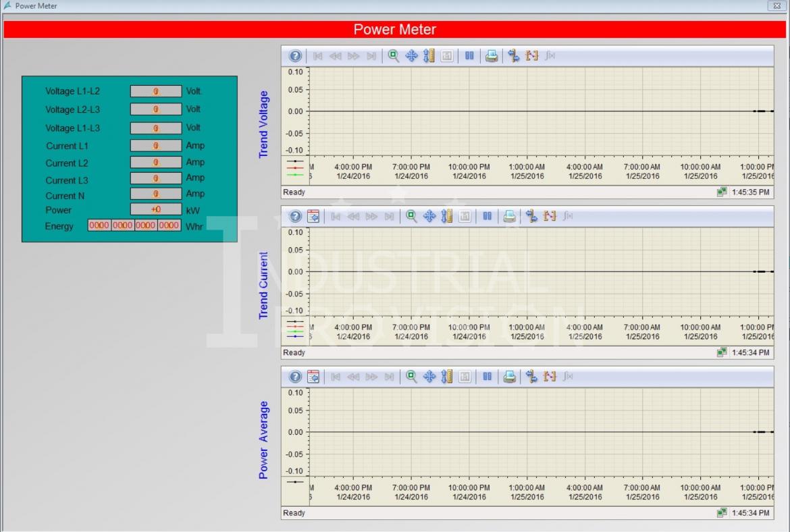Activate the zoom tool on Trend Voltage chart
790x532 pixels.
[393, 56]
